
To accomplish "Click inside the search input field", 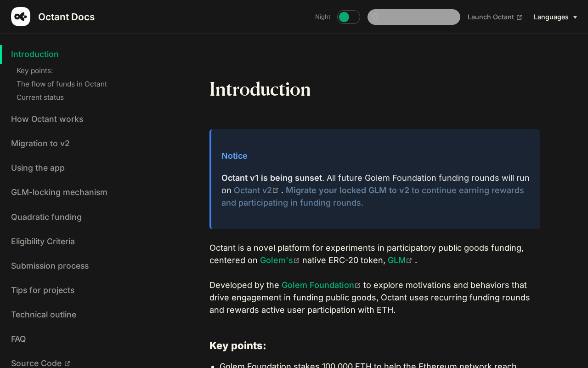I will click(x=419, y=17).
